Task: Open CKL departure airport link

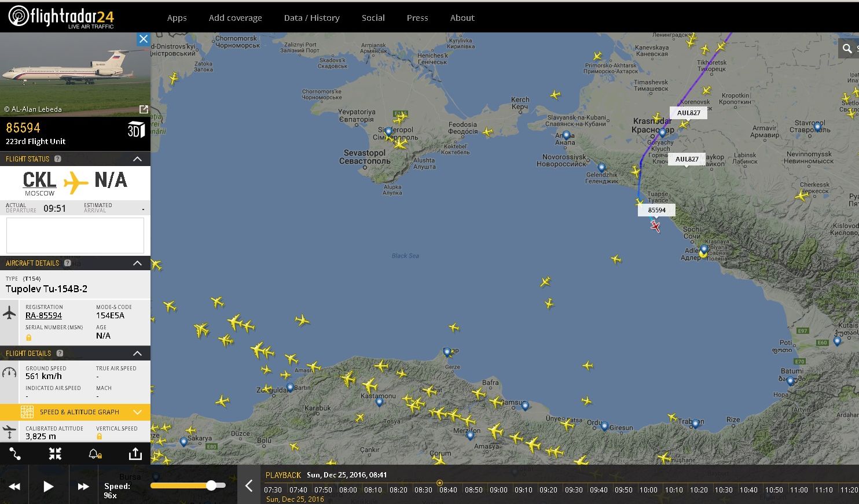Action: [x=39, y=180]
